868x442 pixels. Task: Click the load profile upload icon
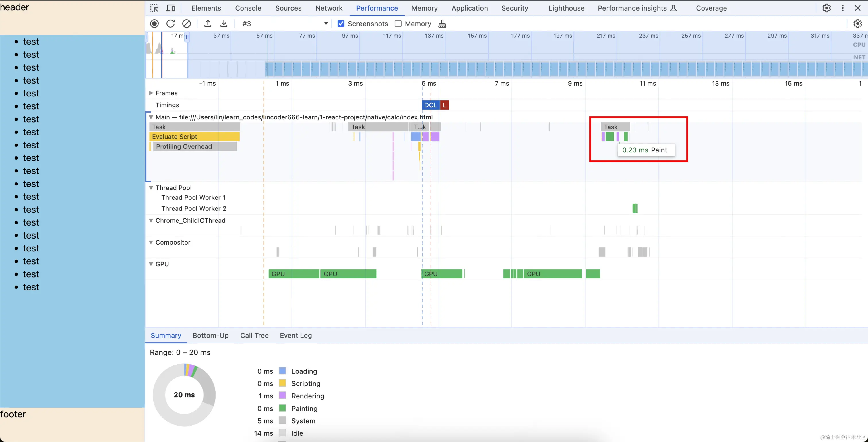208,24
